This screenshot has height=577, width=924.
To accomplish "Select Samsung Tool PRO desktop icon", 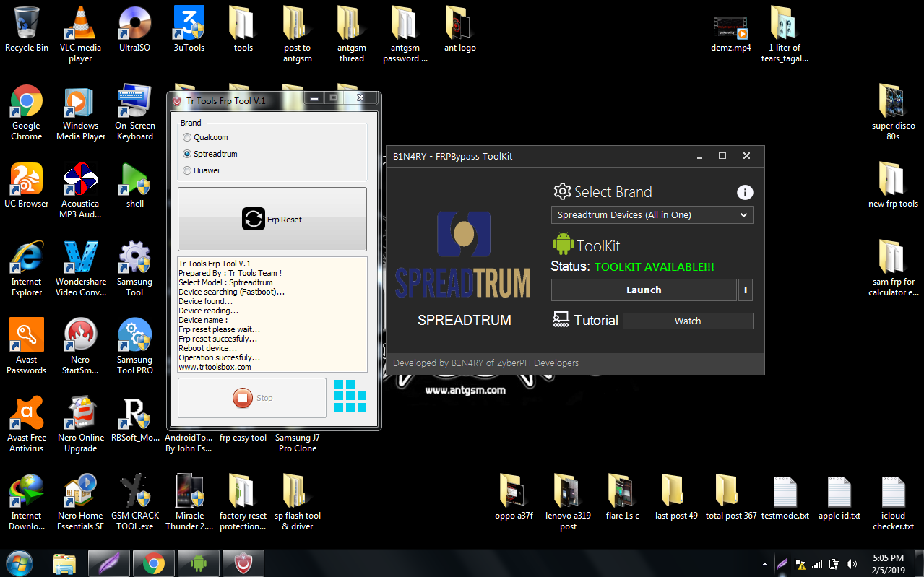I will (x=134, y=347).
